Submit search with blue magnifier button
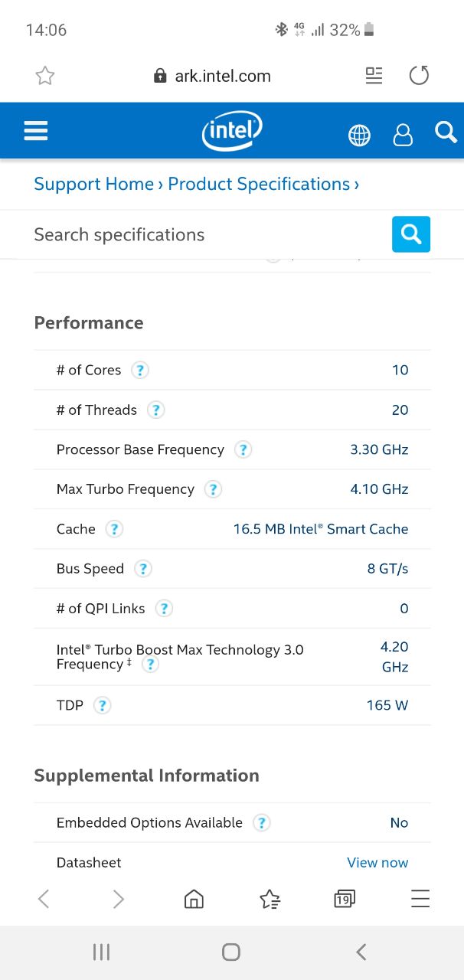Image resolution: width=464 pixels, height=980 pixels. [411, 234]
